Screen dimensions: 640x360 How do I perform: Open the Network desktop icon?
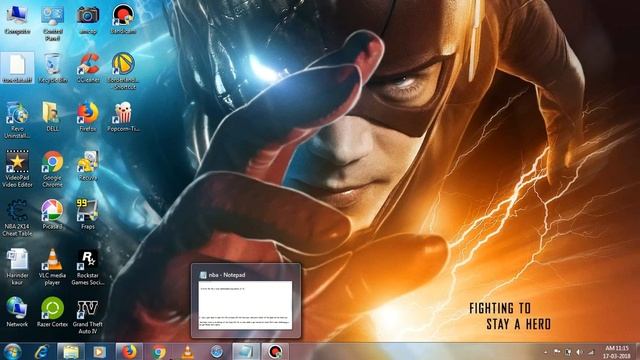click(x=17, y=312)
